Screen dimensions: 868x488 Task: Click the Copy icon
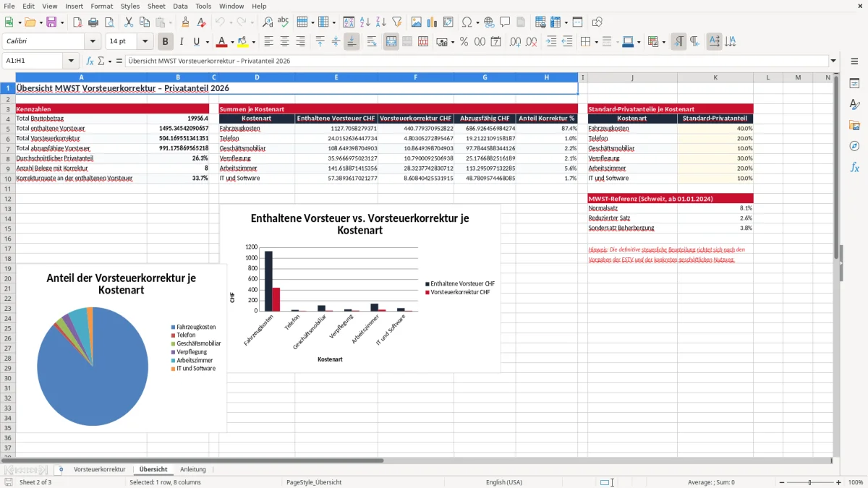pyautogui.click(x=144, y=22)
